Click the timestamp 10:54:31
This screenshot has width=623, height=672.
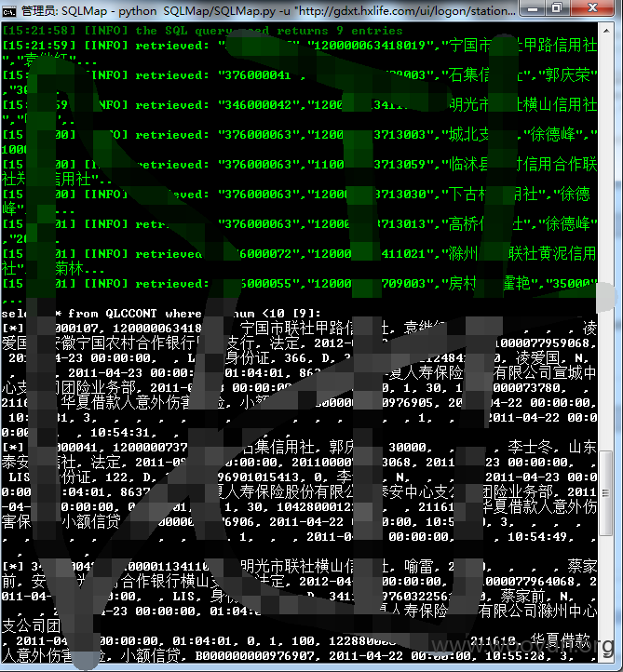pyautogui.click(x=120, y=433)
